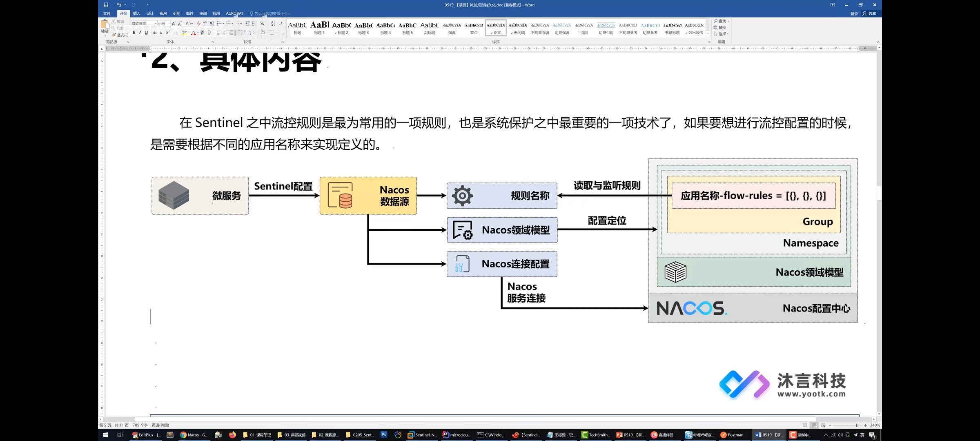
Task: Click the word count '789 个字'
Action: point(140,425)
